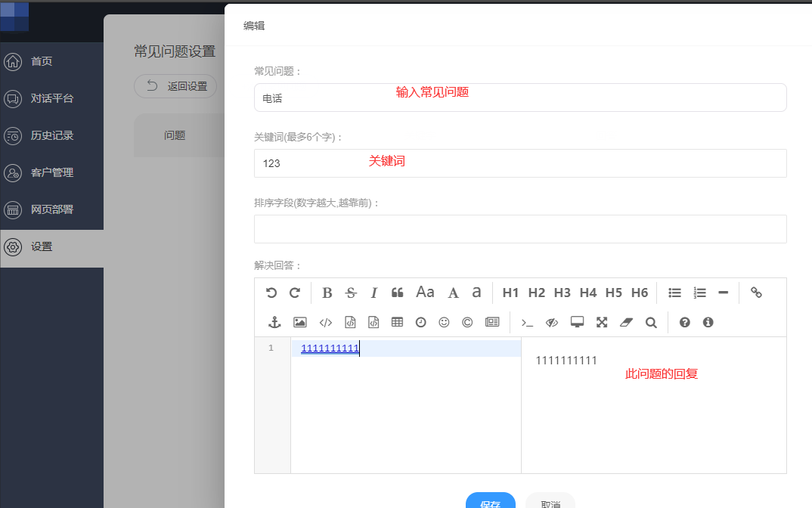The width and height of the screenshot is (812, 508).
Task: Click the undo icon in editor toolbar
Action: tap(271, 293)
